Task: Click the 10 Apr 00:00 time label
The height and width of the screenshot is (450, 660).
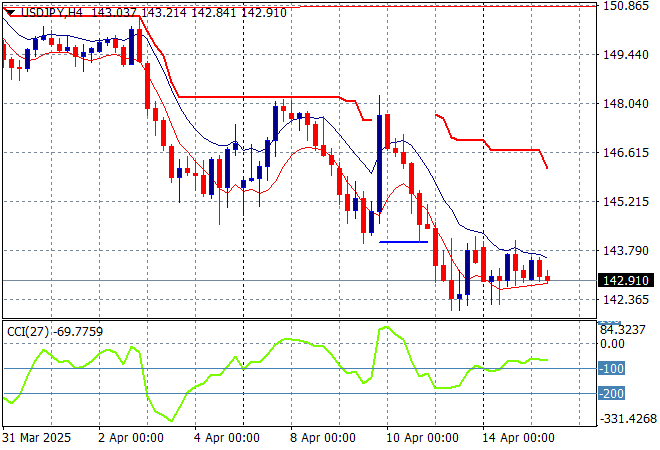Action: (422, 438)
